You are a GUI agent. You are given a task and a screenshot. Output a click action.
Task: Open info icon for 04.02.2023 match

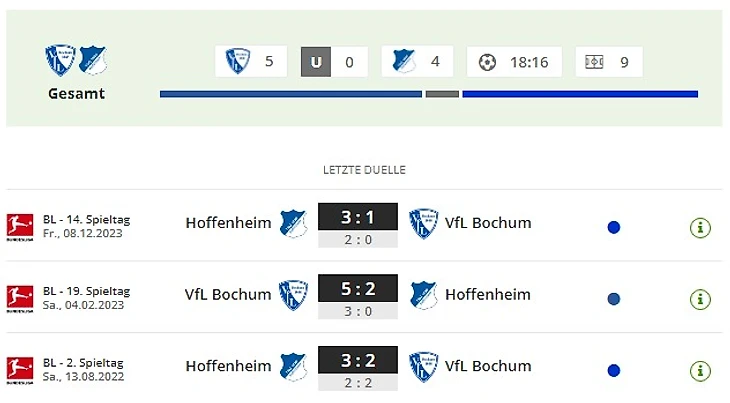[701, 299]
